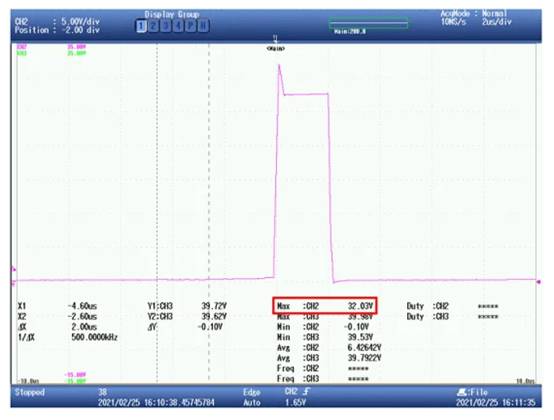Screen dimensions: 554x420
Task: Select Display Group 1
Action: (x=141, y=26)
